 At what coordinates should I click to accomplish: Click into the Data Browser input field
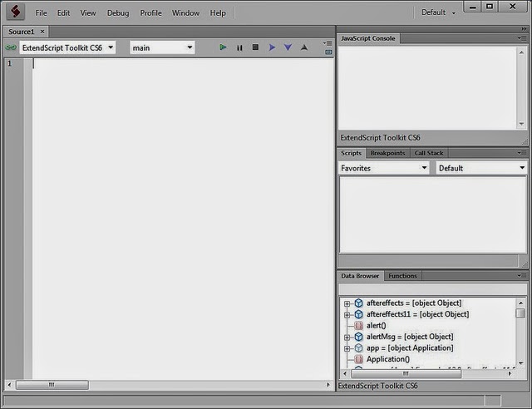pos(432,289)
